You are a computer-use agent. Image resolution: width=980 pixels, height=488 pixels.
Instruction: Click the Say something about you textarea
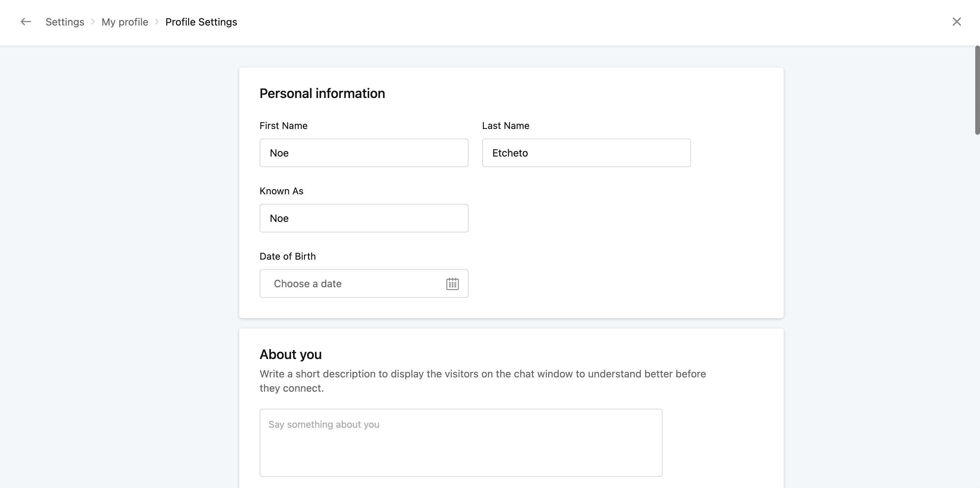tap(461, 442)
